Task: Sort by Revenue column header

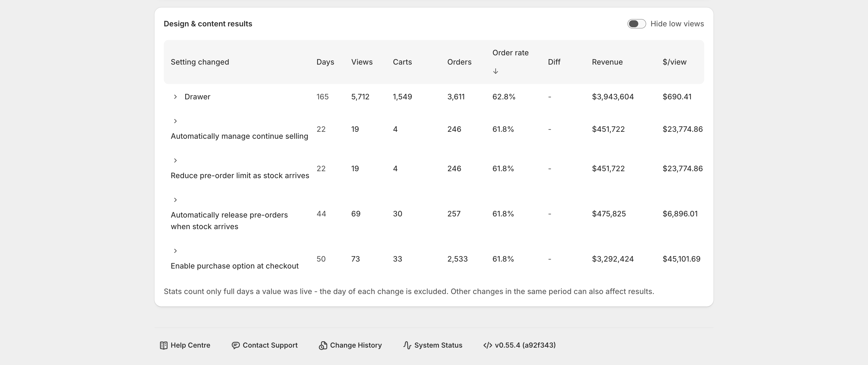Action: 607,62
